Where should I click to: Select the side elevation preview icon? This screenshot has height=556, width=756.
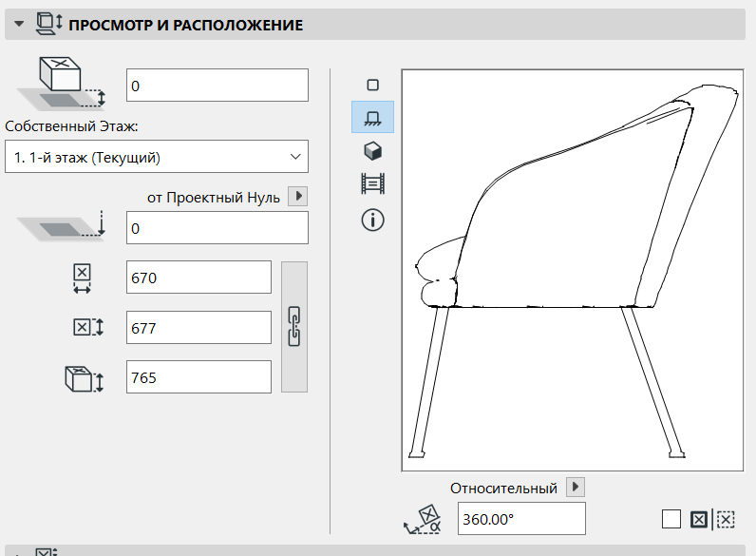(x=372, y=117)
